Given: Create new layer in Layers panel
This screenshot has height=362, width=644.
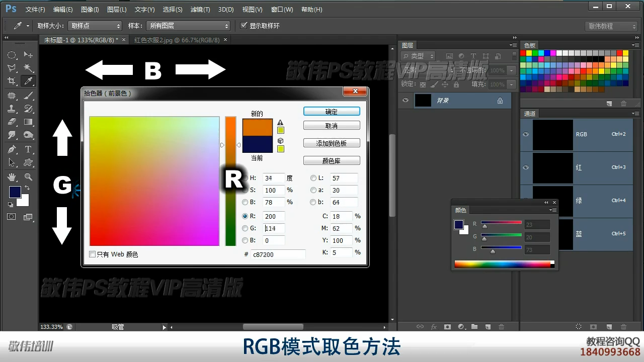Looking at the screenshot, I should click(x=488, y=327).
